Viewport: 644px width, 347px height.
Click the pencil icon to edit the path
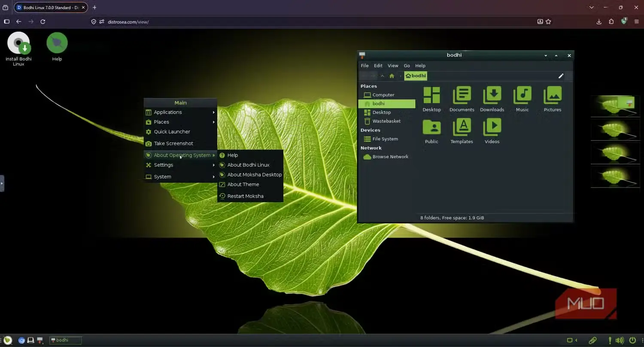(x=561, y=76)
